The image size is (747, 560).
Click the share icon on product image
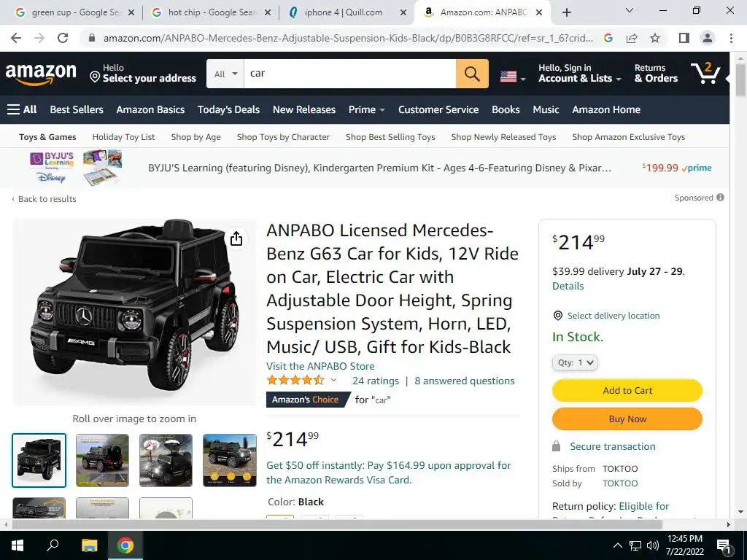pos(236,238)
